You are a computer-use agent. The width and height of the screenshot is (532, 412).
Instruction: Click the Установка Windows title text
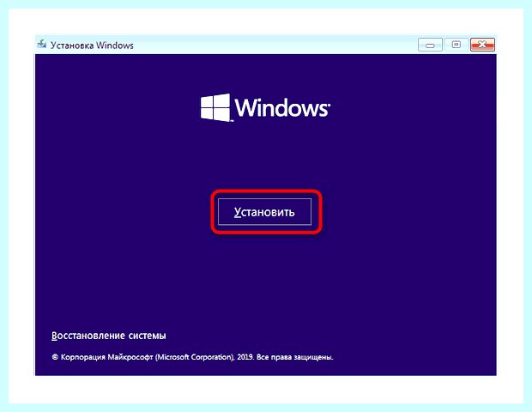(x=92, y=45)
